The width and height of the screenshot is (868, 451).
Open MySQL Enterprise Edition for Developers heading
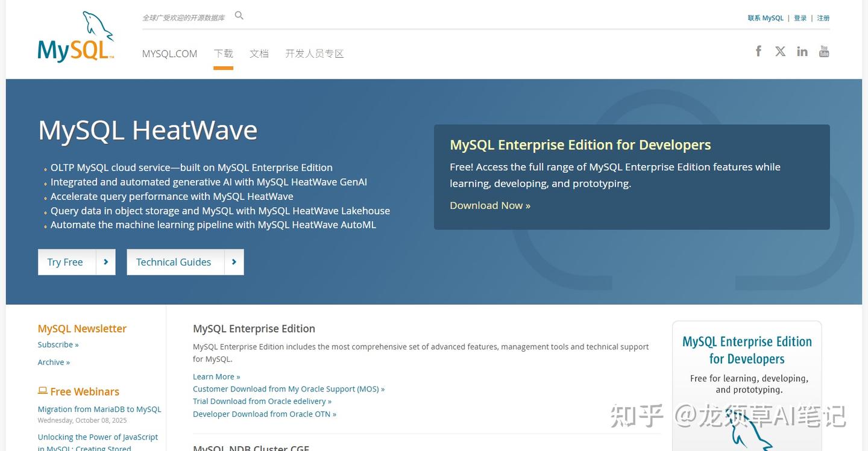[580, 145]
